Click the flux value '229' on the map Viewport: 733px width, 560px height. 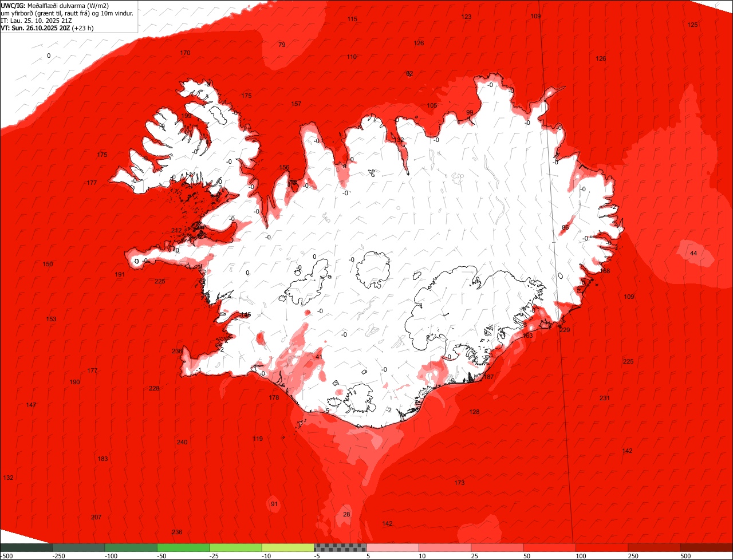565,330
